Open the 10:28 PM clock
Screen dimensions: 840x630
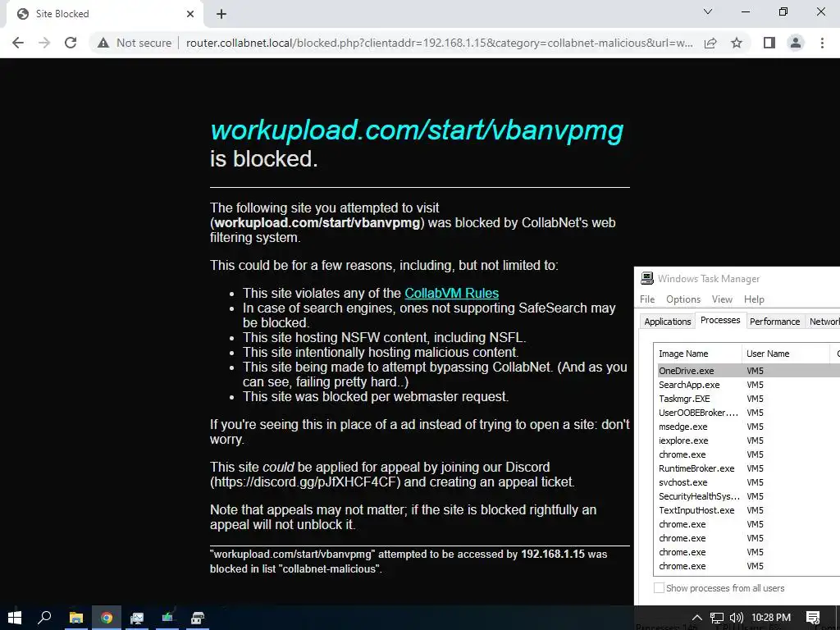pos(771,618)
